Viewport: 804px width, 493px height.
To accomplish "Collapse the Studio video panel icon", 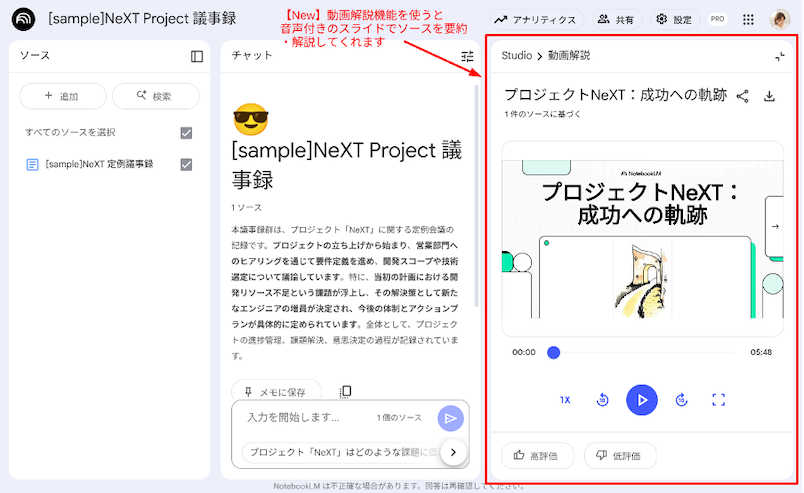I will click(x=780, y=56).
